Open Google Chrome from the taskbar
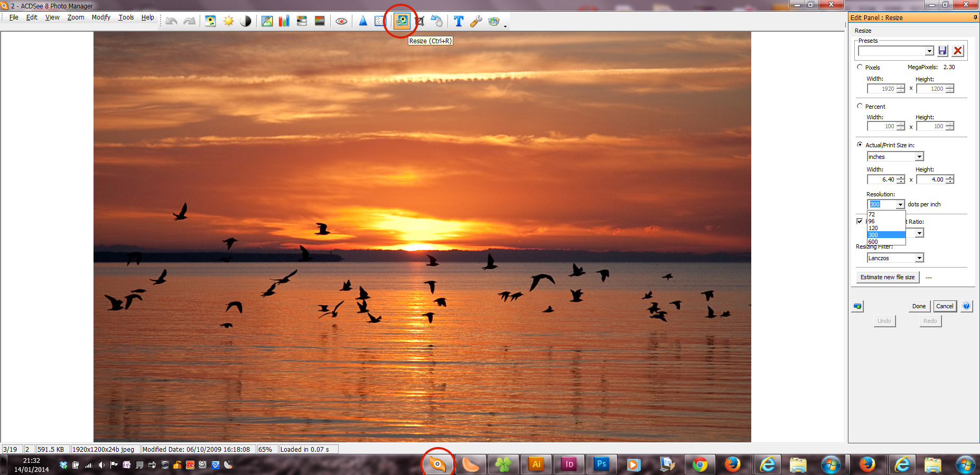This screenshot has height=475, width=980. pos(700,464)
